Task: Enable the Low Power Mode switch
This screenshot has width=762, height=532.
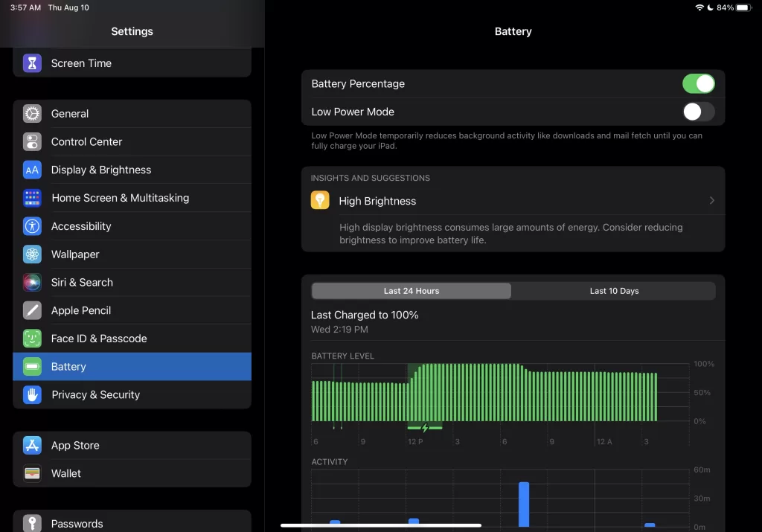Action: tap(698, 112)
